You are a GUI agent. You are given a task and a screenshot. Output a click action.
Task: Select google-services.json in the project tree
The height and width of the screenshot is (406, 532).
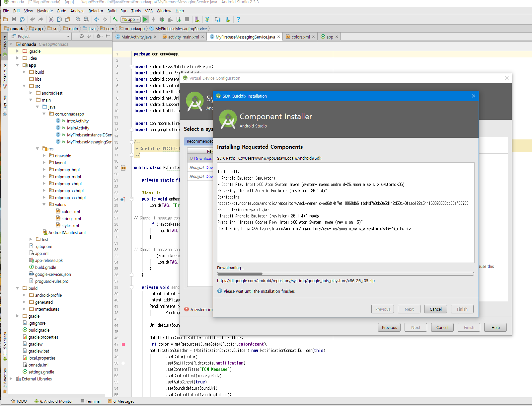53,274
